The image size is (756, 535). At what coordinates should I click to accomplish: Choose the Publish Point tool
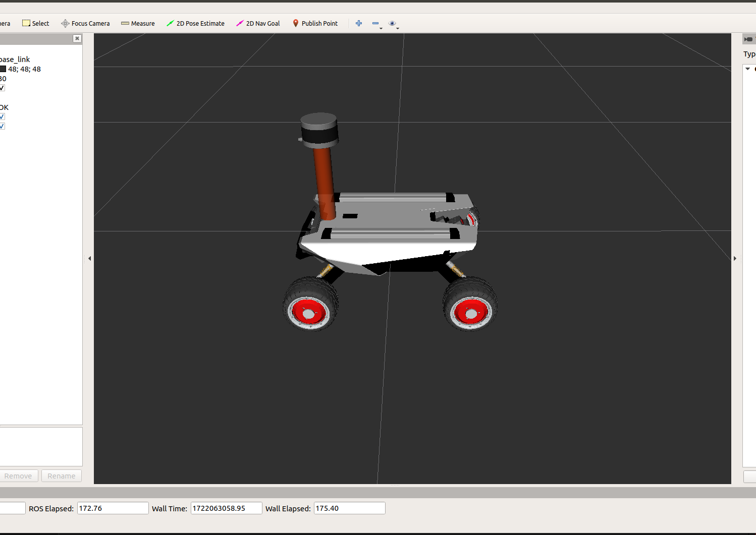point(315,23)
